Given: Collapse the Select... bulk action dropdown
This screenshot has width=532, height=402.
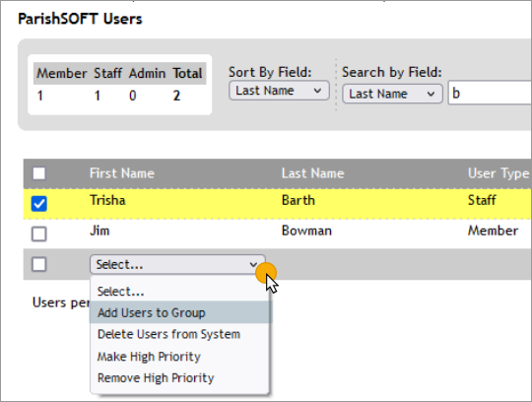Looking at the screenshot, I should click(177, 264).
